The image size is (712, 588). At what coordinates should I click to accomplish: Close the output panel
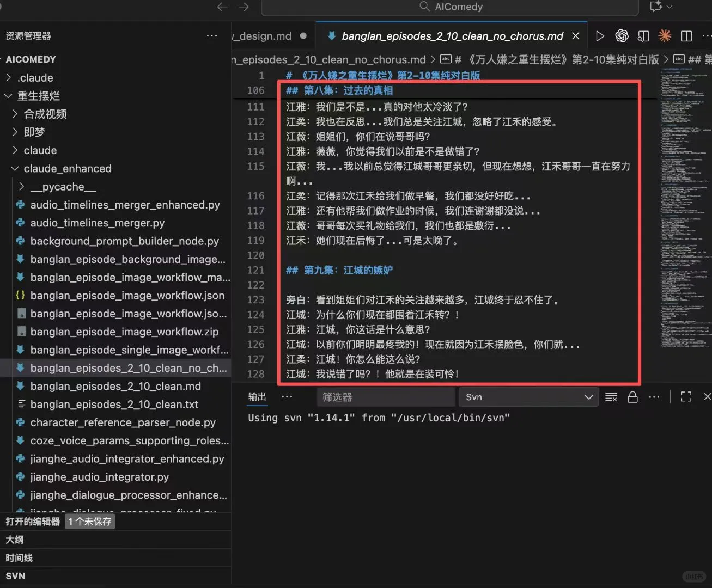pos(707,397)
